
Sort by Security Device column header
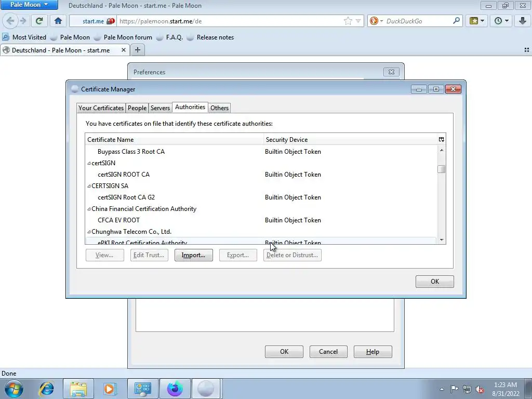point(350,139)
